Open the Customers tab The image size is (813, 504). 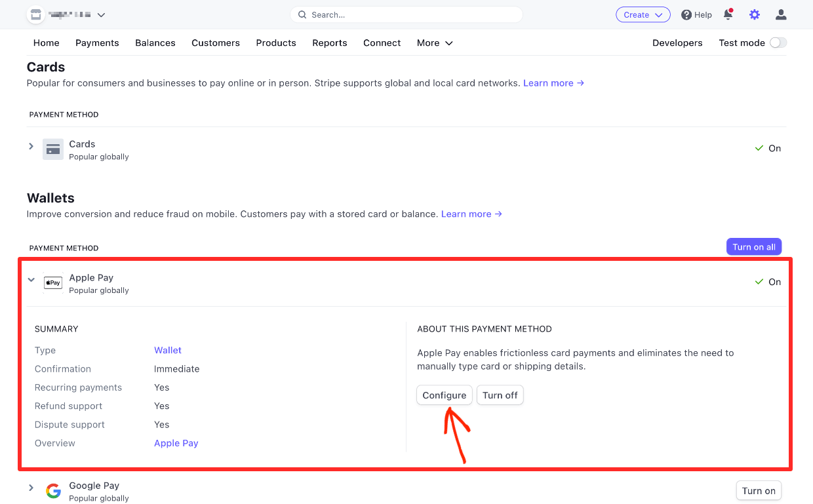[x=216, y=43]
